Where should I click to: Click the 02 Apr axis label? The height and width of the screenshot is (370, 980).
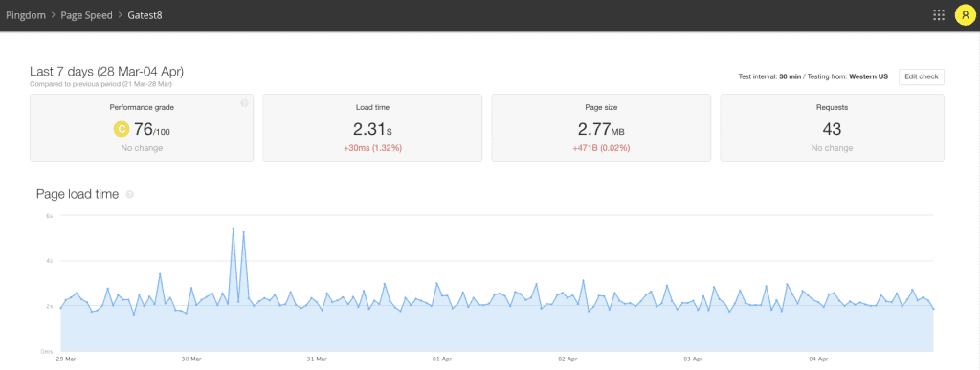pos(568,359)
